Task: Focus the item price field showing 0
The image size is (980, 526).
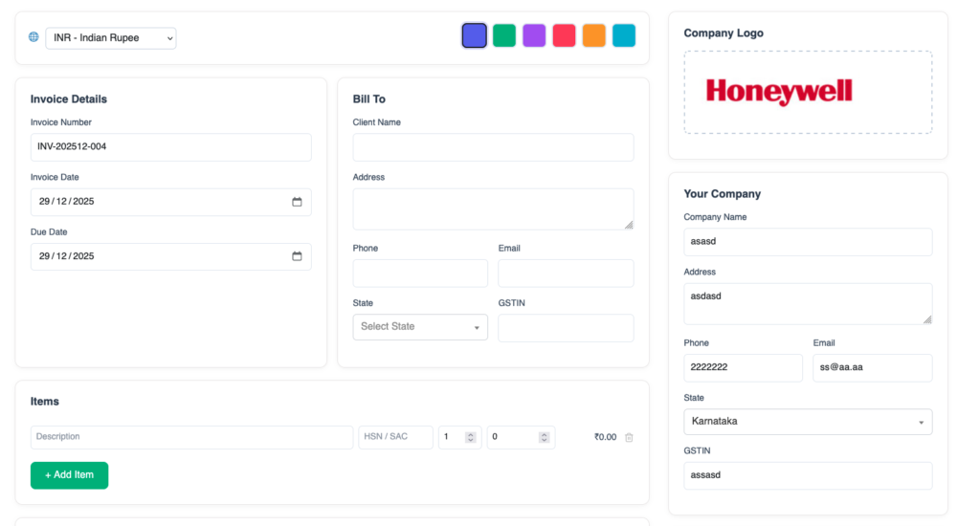Action: 521,437
